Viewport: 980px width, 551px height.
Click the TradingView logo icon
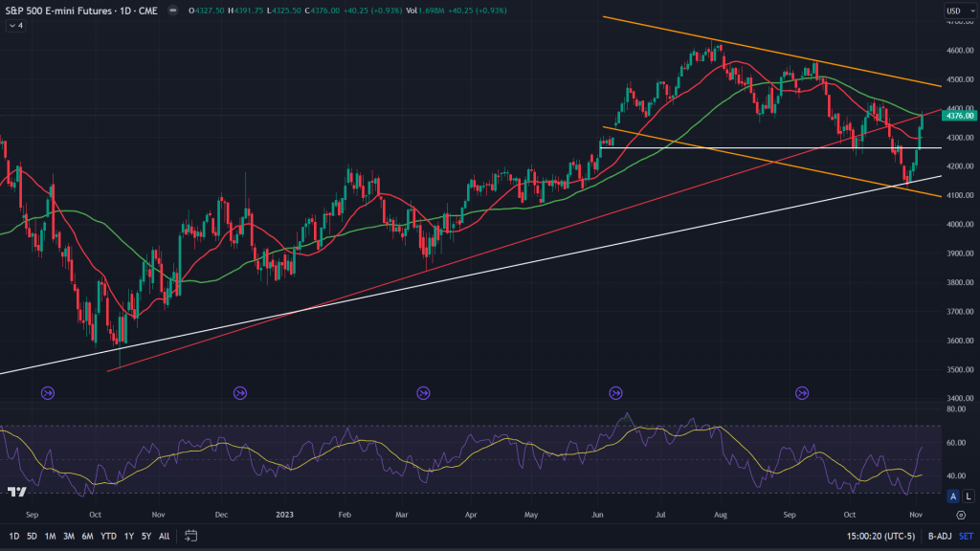tap(15, 493)
